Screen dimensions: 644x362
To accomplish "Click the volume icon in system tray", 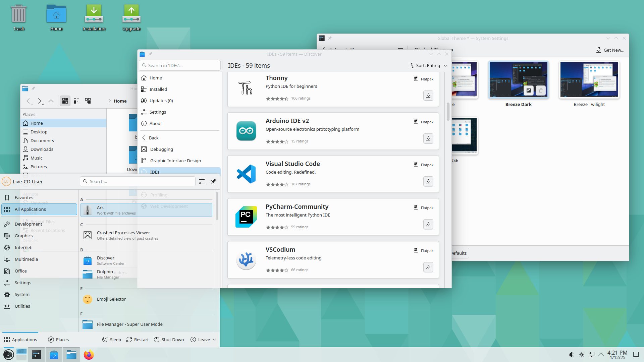I will point(571,355).
